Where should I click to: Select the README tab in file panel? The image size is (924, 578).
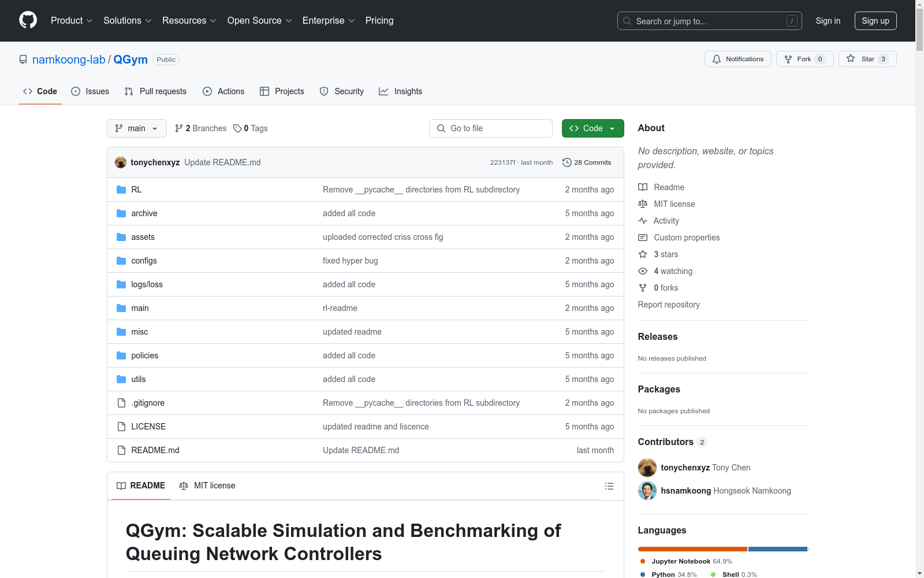(x=141, y=486)
